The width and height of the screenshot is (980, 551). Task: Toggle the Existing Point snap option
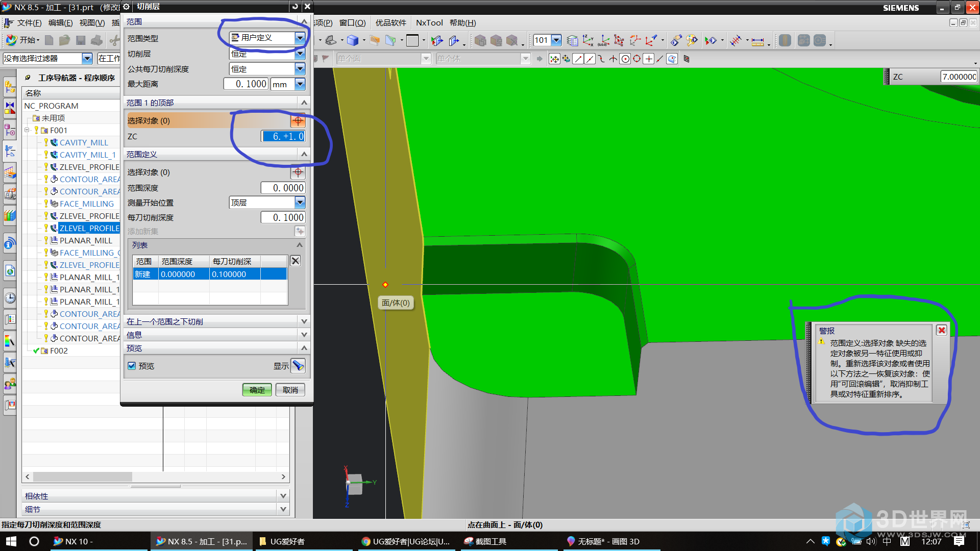[648, 59]
